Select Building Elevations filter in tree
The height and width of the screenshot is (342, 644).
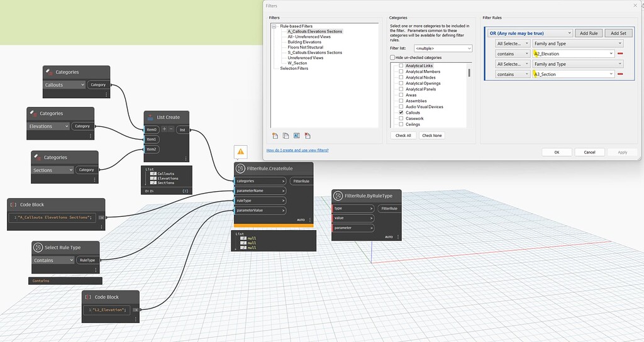click(x=304, y=42)
